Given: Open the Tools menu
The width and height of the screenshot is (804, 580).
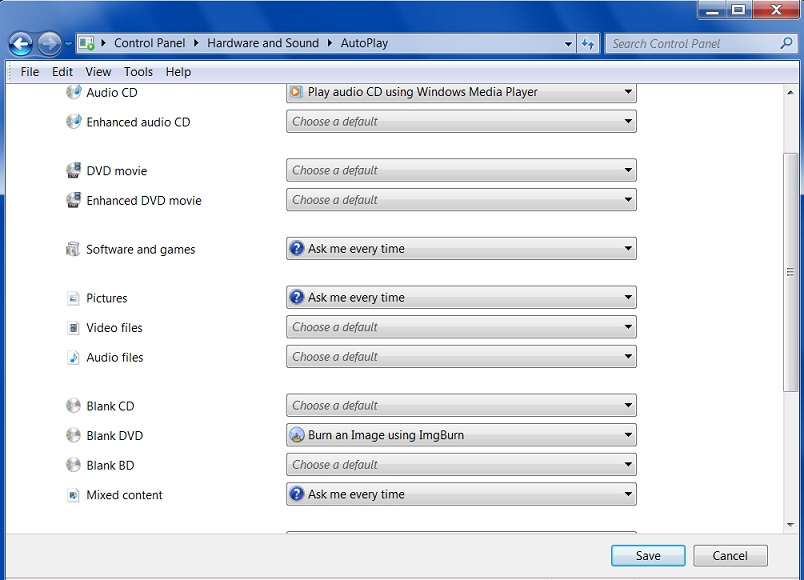Looking at the screenshot, I should [x=138, y=72].
